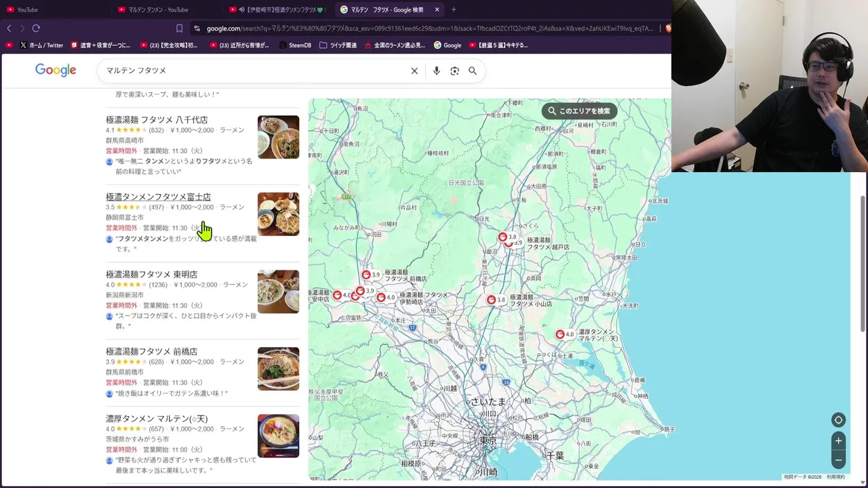This screenshot has height=488, width=868.
Task: Click マルテン(○天) ramen photo thumbnail
Action: point(278,436)
